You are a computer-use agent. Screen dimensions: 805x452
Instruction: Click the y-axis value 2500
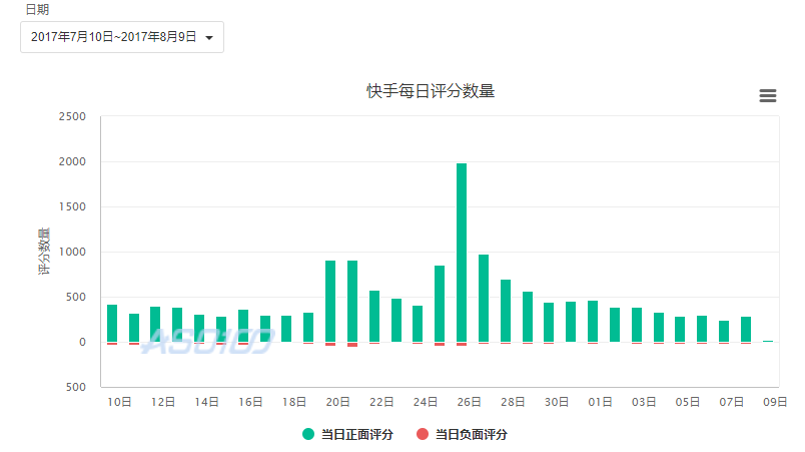[x=72, y=117]
